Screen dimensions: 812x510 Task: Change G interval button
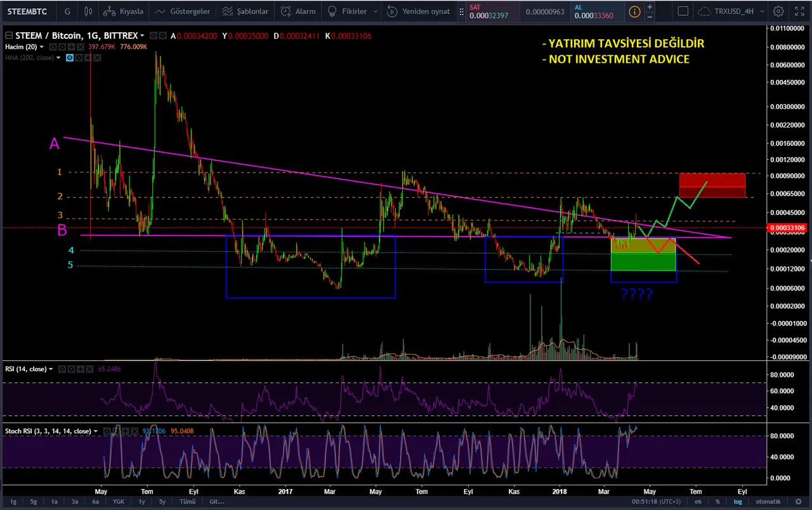[67, 11]
